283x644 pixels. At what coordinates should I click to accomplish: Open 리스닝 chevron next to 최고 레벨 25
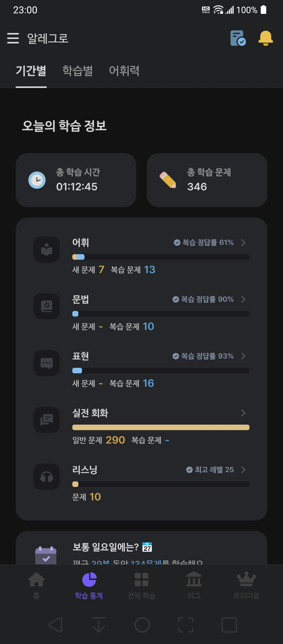tap(243, 470)
